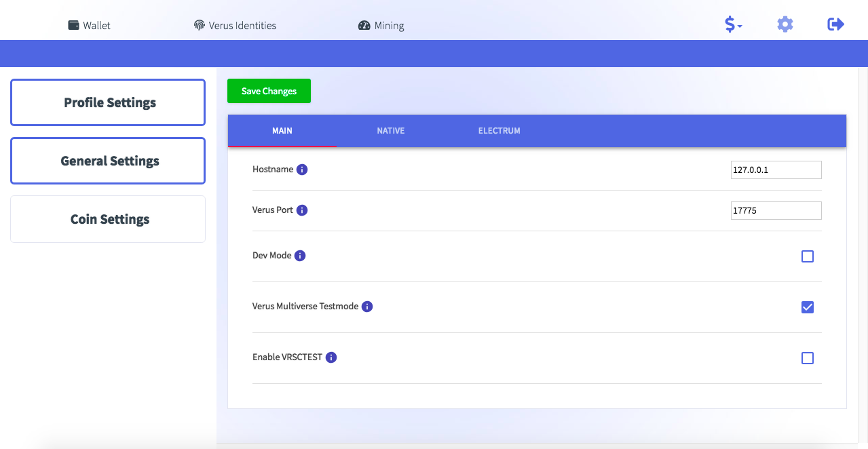Switch to the NATIVE tab

[391, 130]
